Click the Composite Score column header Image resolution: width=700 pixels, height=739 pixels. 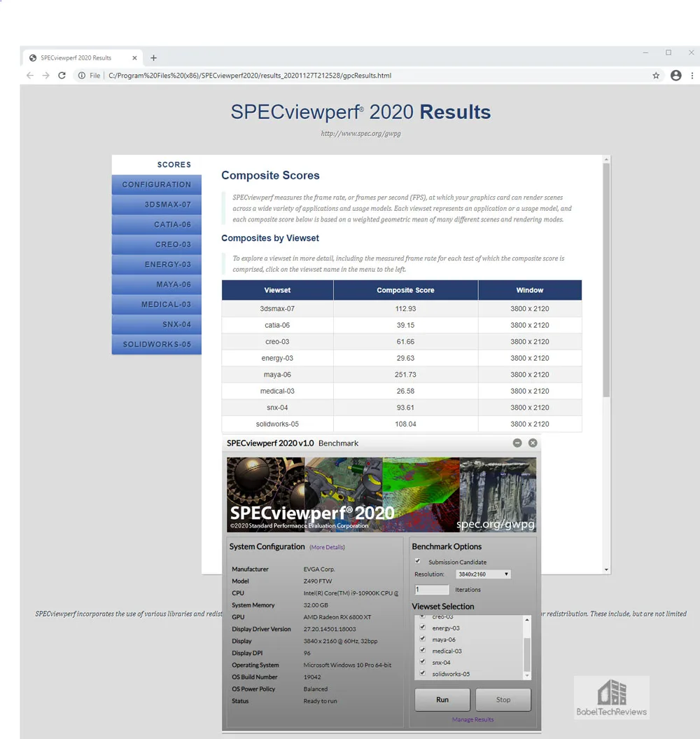405,290
